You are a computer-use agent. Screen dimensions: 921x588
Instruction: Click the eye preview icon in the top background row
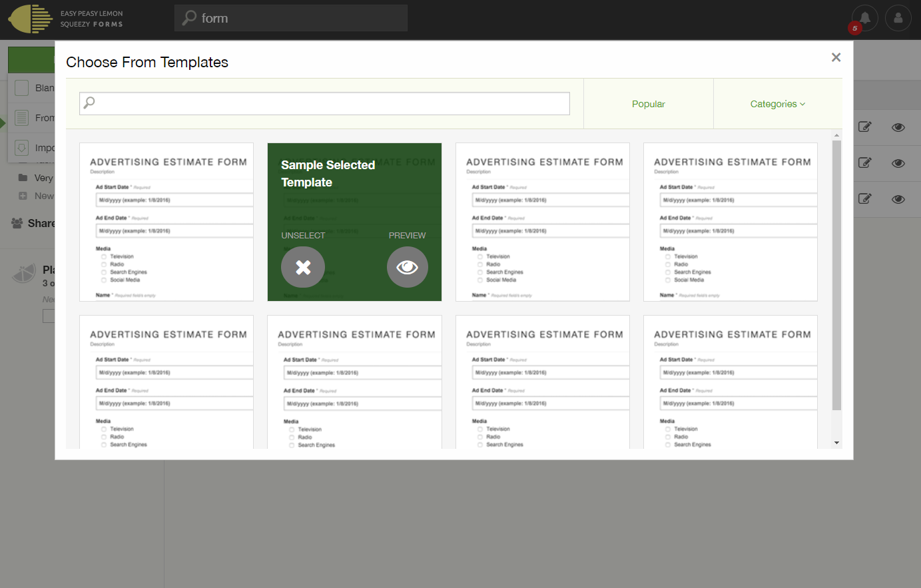coord(898,127)
